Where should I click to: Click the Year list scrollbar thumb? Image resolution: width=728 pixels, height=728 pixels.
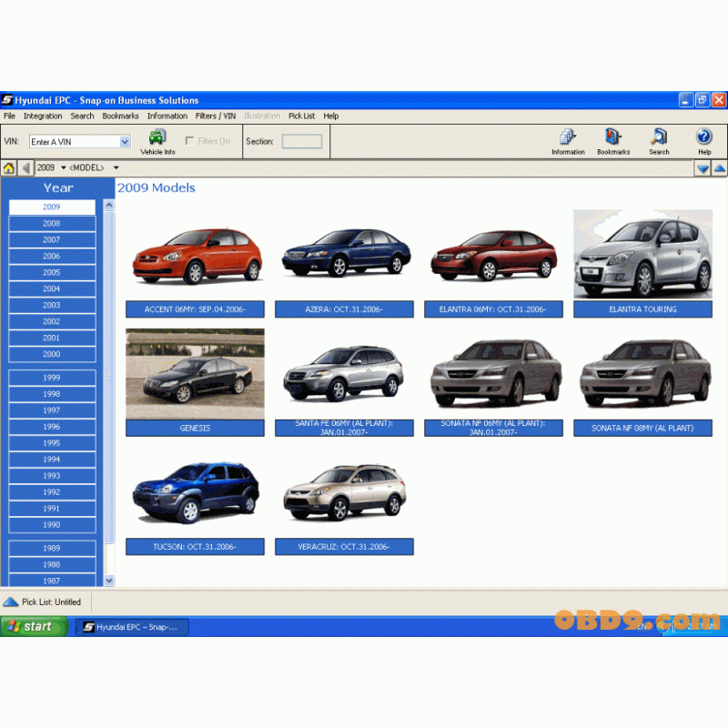coord(109,377)
